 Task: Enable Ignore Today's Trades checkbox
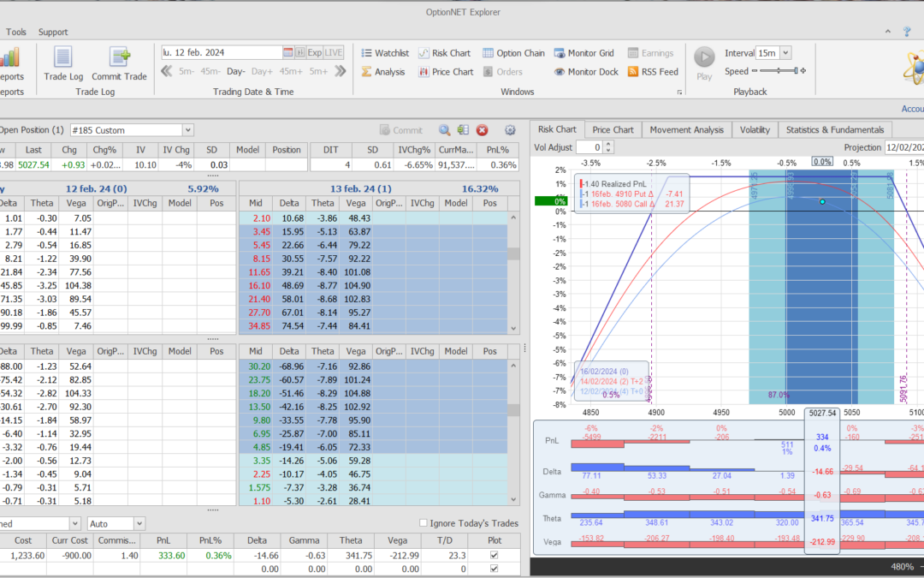(424, 523)
